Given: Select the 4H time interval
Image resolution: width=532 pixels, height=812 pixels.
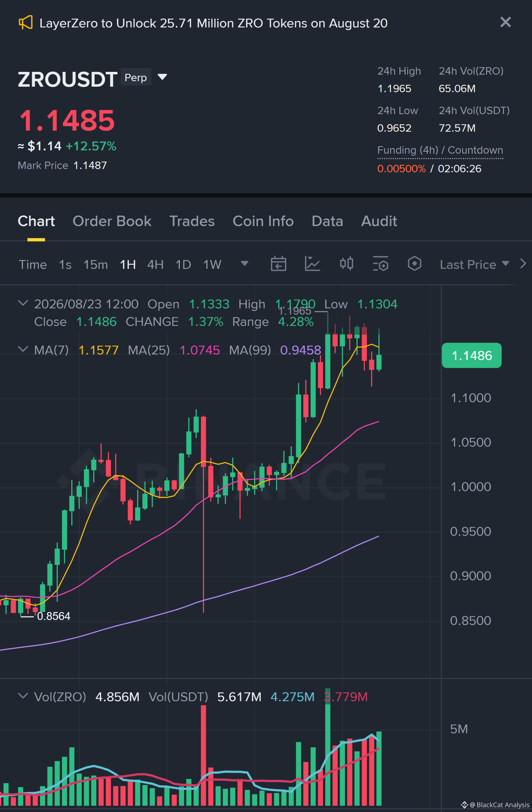Looking at the screenshot, I should point(155,264).
